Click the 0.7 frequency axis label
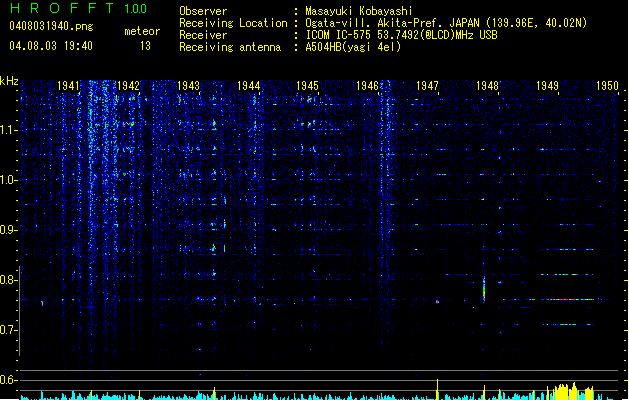Viewport: 629px width, 400px height. point(8,330)
